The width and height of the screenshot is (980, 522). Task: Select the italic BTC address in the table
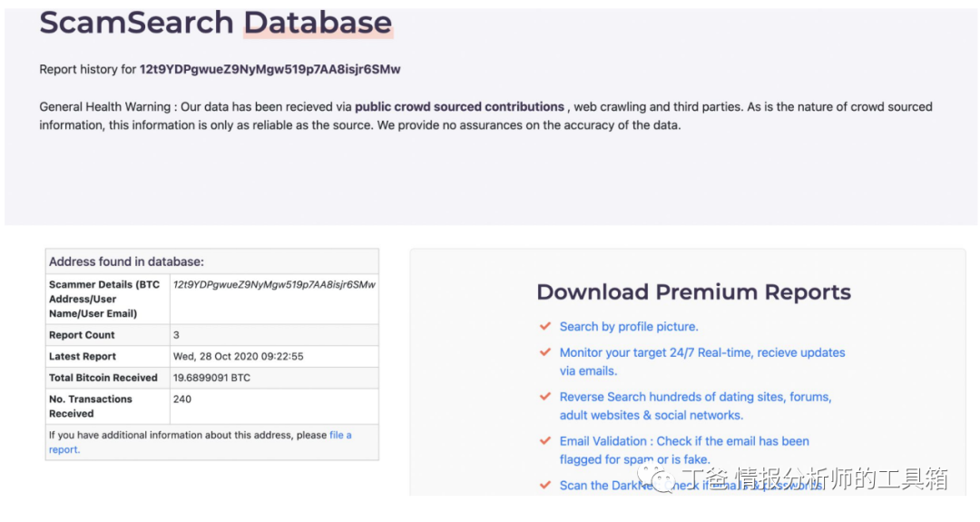tap(274, 284)
